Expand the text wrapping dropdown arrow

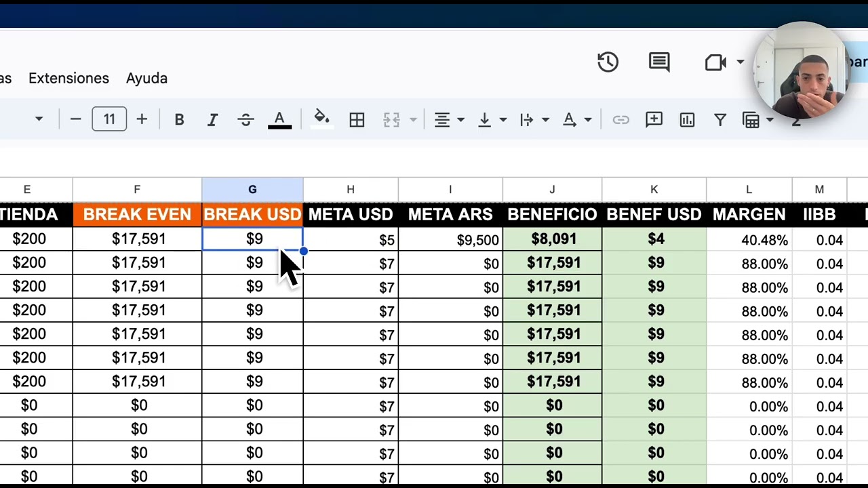point(545,120)
